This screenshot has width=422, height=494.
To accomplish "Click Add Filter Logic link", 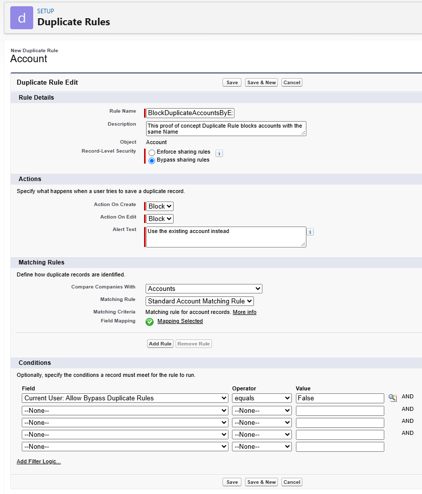I will (x=39, y=461).
